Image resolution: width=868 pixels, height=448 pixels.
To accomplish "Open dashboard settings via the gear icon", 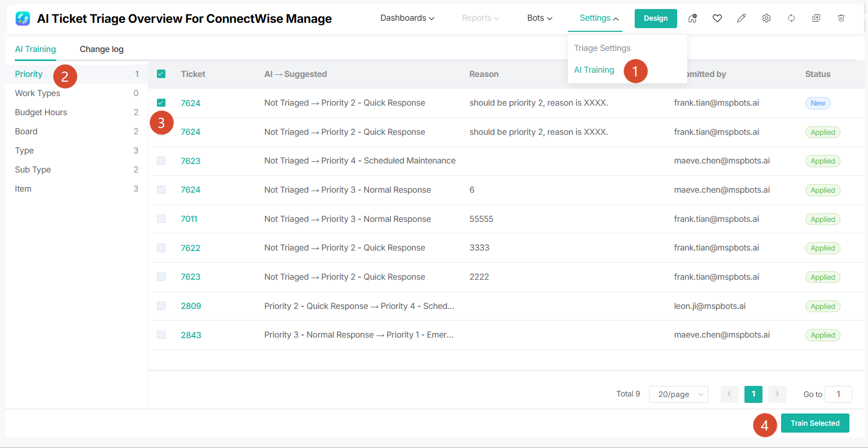I will 766,18.
